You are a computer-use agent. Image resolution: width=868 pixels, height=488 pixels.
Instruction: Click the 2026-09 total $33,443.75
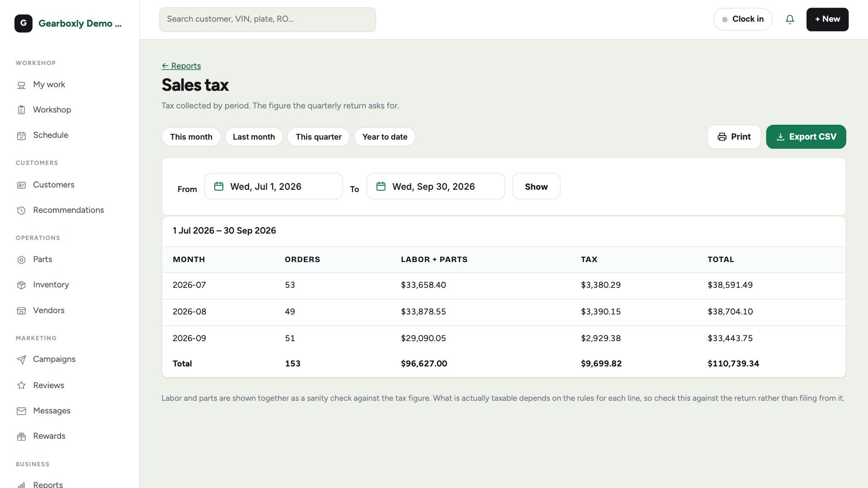pyautogui.click(x=730, y=338)
